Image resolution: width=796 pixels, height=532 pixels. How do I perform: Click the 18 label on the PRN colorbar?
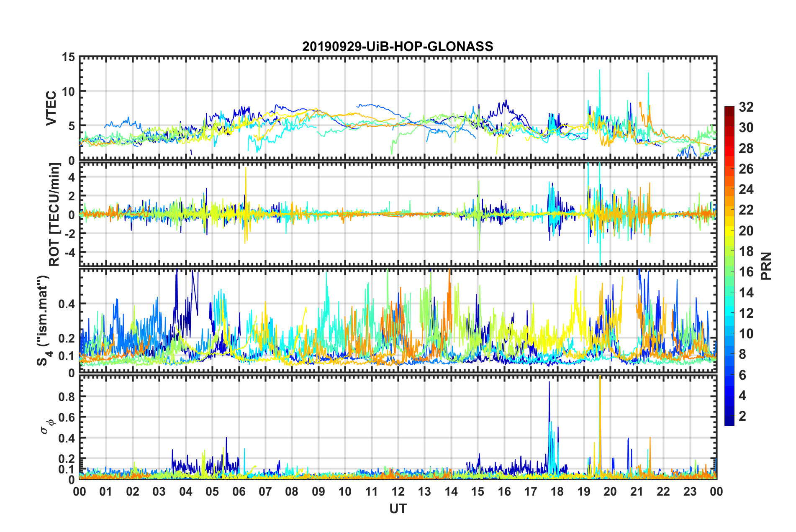coord(746,251)
